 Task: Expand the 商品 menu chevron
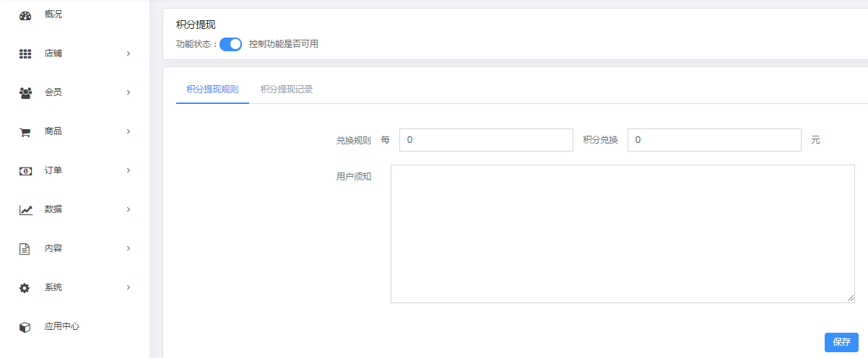[x=129, y=131]
